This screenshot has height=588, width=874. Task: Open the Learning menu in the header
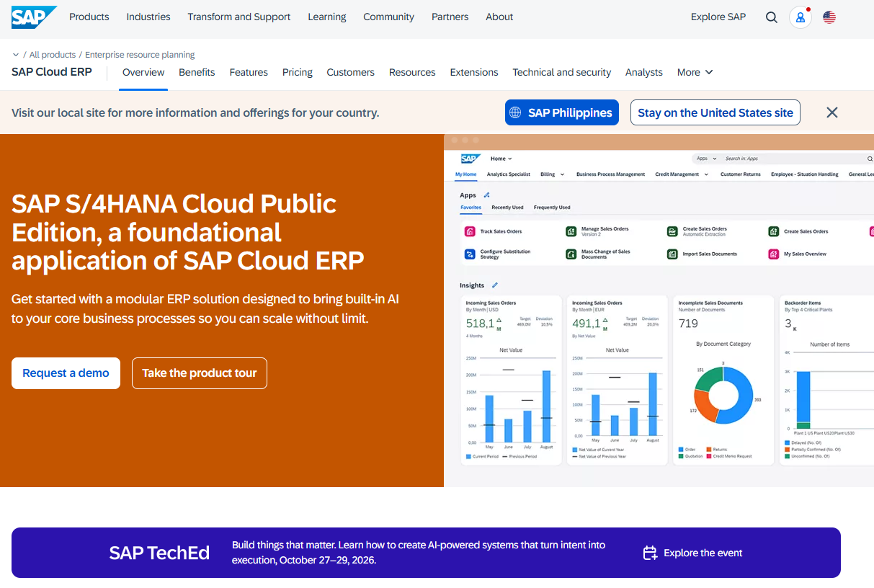(327, 17)
